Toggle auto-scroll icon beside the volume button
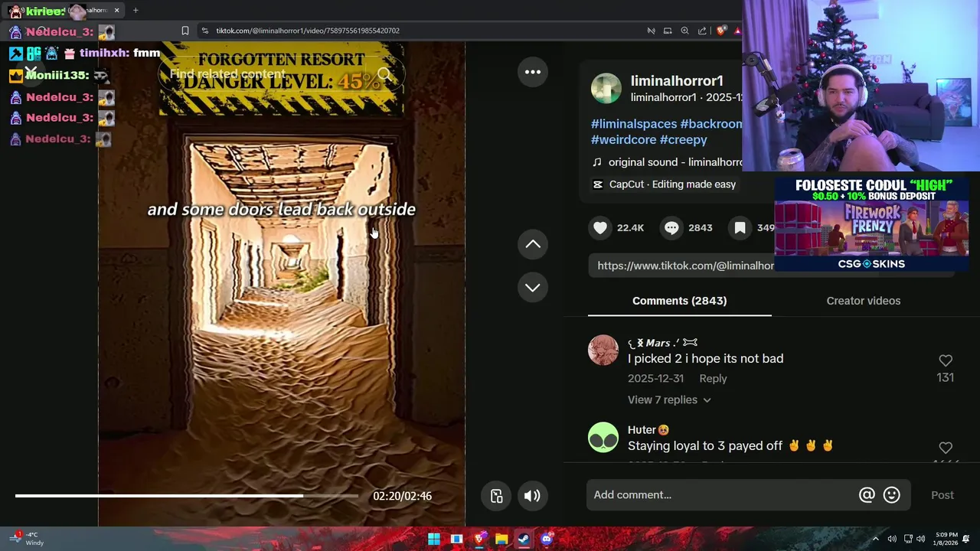This screenshot has height=551, width=980. pyautogui.click(x=496, y=496)
